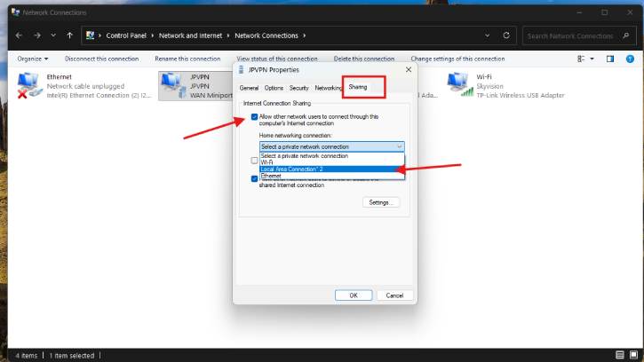The width and height of the screenshot is (644, 362).
Task: Collapse the Home networking connection combo box
Action: coord(331,146)
